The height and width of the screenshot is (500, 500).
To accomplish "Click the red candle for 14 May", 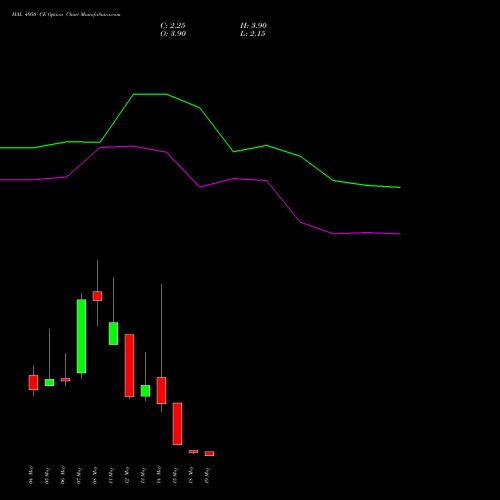I will click(161, 390).
